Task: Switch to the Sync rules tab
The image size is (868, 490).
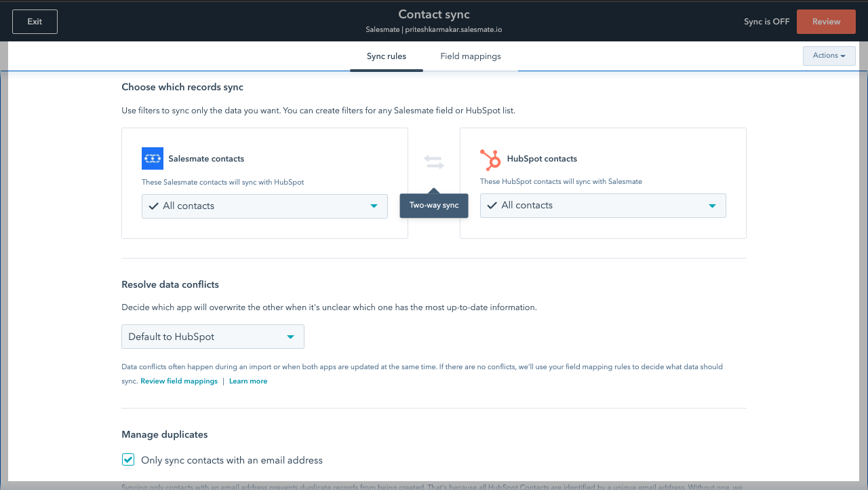Action: (387, 56)
